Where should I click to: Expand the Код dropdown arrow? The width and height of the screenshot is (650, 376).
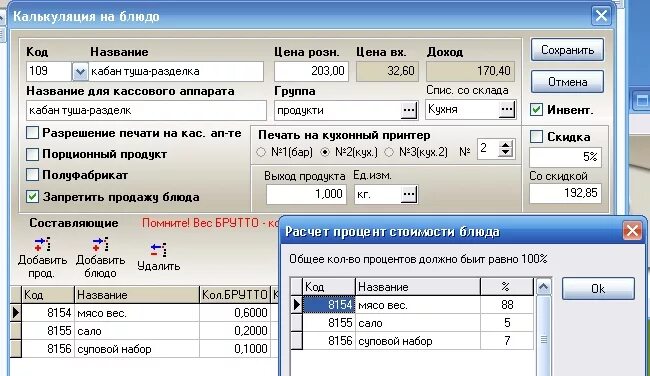pos(80,72)
